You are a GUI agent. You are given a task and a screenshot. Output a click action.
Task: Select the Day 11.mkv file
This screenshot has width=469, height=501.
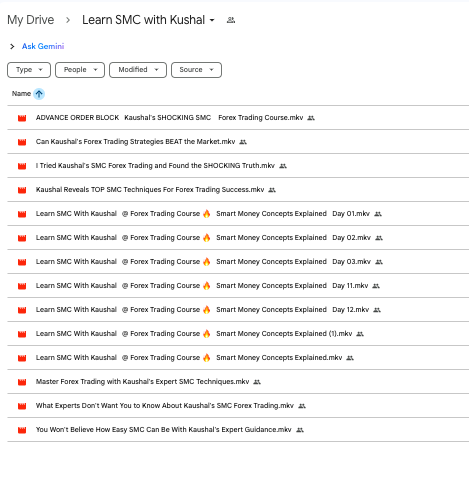[202, 286]
